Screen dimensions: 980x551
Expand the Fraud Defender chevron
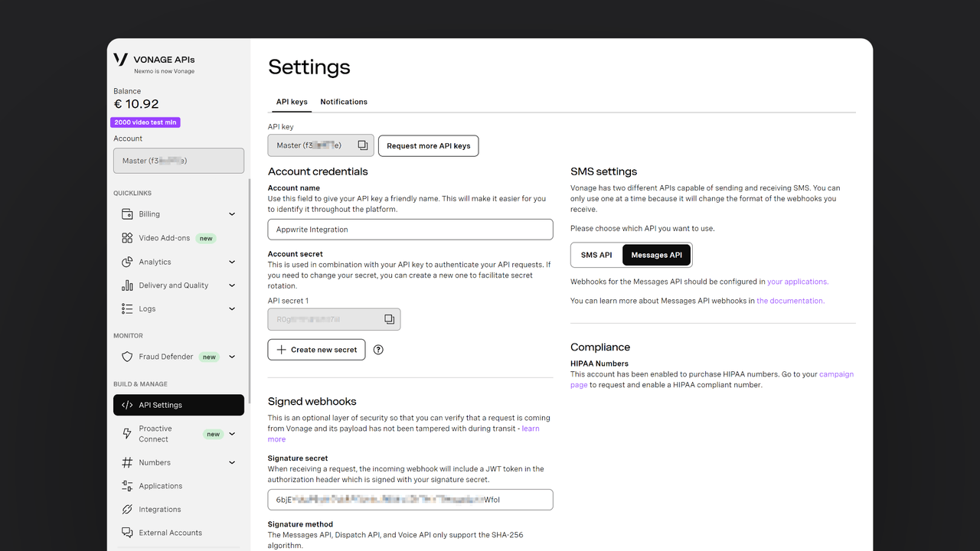(232, 357)
